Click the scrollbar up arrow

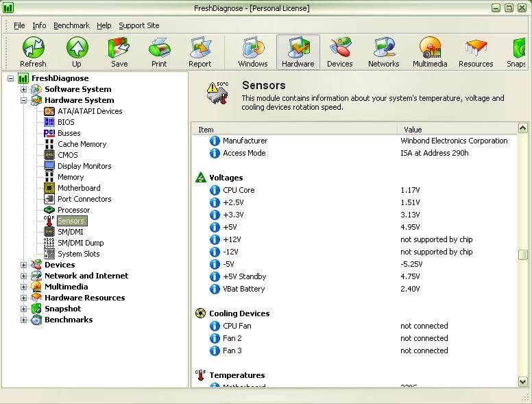pos(523,128)
